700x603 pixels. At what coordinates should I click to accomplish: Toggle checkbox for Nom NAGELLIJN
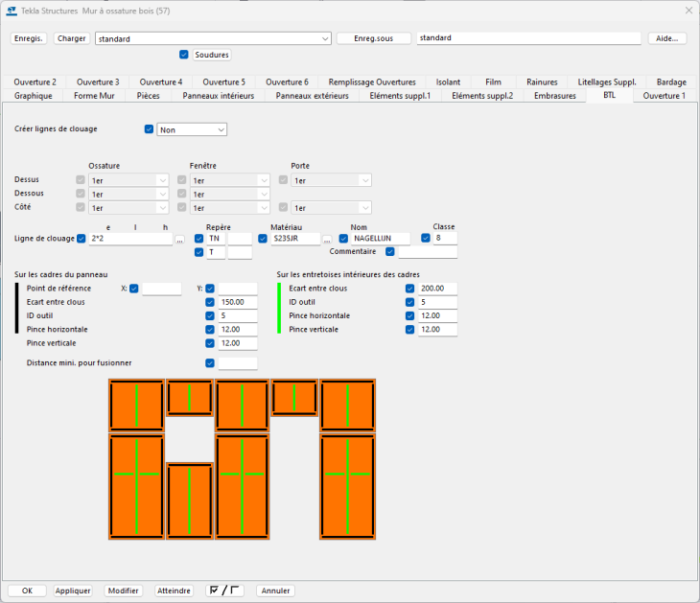tap(343, 239)
